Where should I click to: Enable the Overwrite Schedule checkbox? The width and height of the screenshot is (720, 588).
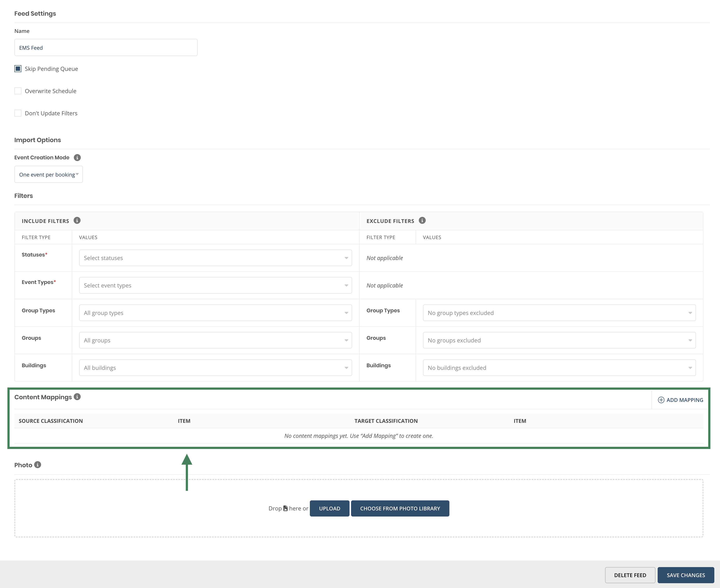pos(18,91)
